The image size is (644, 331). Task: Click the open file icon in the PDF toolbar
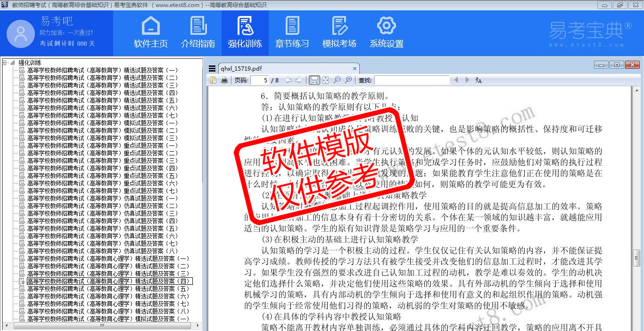point(213,80)
